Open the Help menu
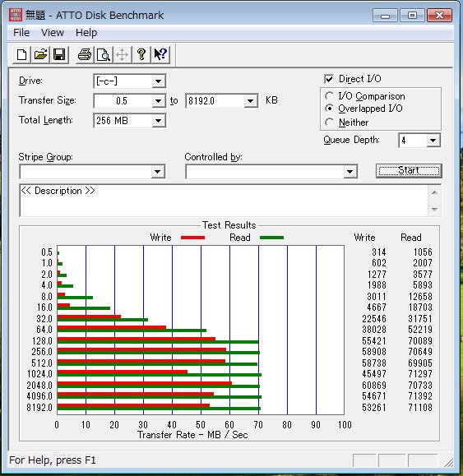The image size is (463, 476). tap(86, 33)
